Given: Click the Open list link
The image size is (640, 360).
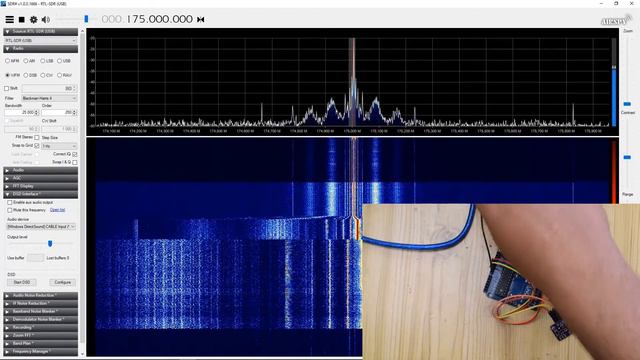Looking at the screenshot, I should pos(57,210).
